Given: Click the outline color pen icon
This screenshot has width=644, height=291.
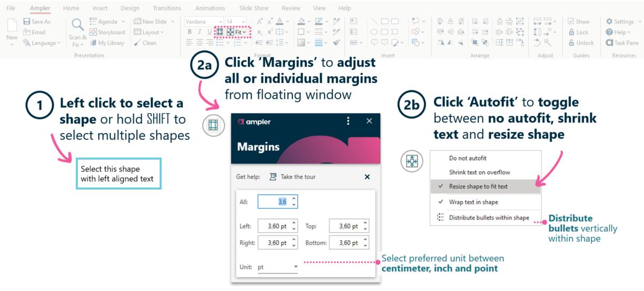Looking at the screenshot, I should click(319, 21).
